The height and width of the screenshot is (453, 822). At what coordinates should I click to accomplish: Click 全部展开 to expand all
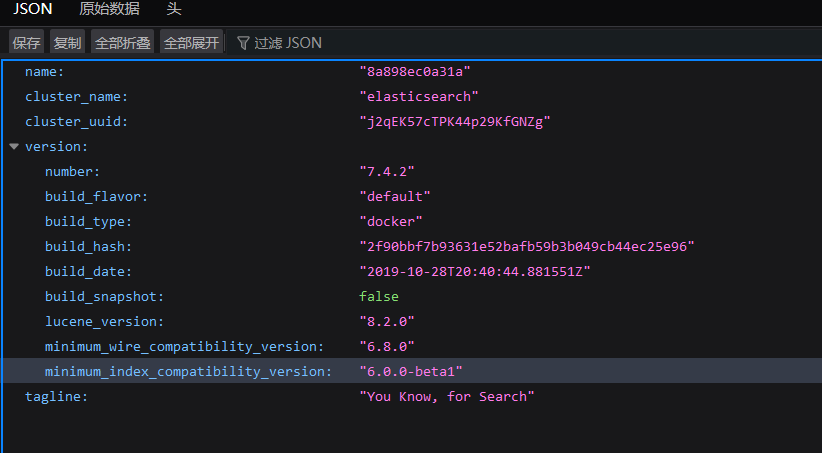click(x=191, y=42)
